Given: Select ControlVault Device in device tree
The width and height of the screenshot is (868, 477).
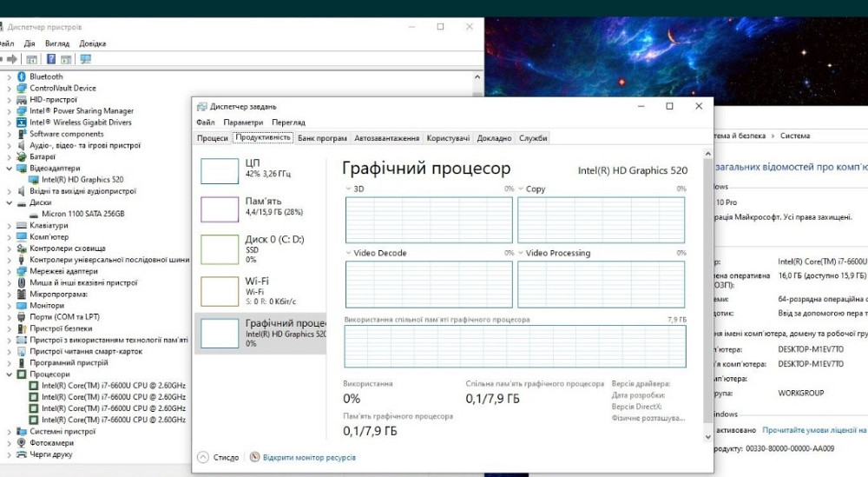Looking at the screenshot, I should click(x=62, y=88).
